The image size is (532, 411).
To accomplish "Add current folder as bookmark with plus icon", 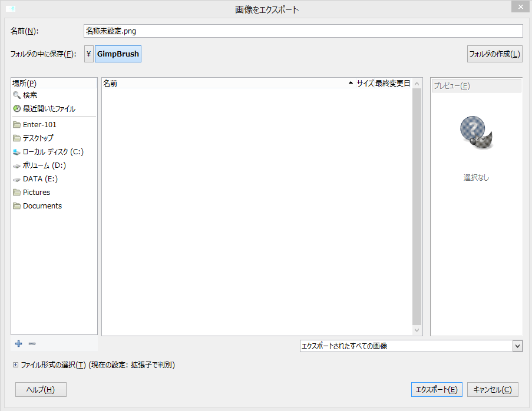I will point(18,343).
